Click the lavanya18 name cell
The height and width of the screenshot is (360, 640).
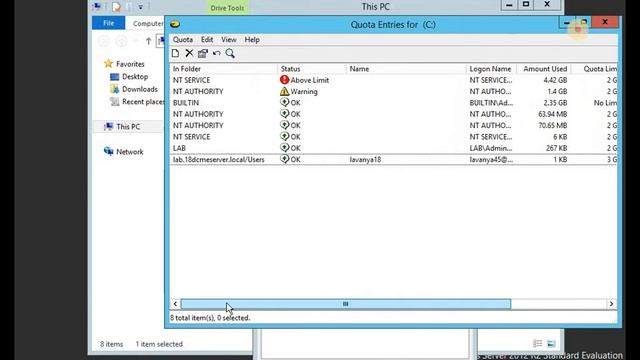click(365, 159)
